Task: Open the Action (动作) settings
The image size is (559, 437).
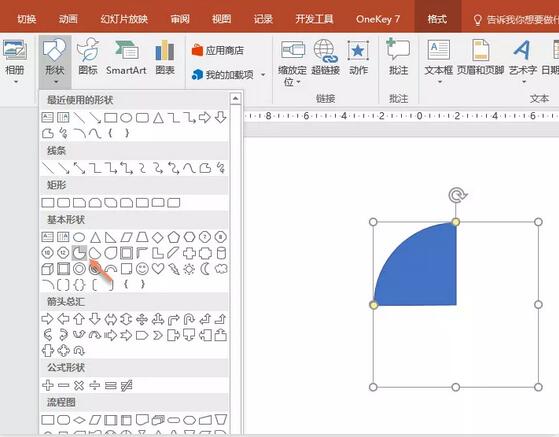Action: (x=358, y=57)
